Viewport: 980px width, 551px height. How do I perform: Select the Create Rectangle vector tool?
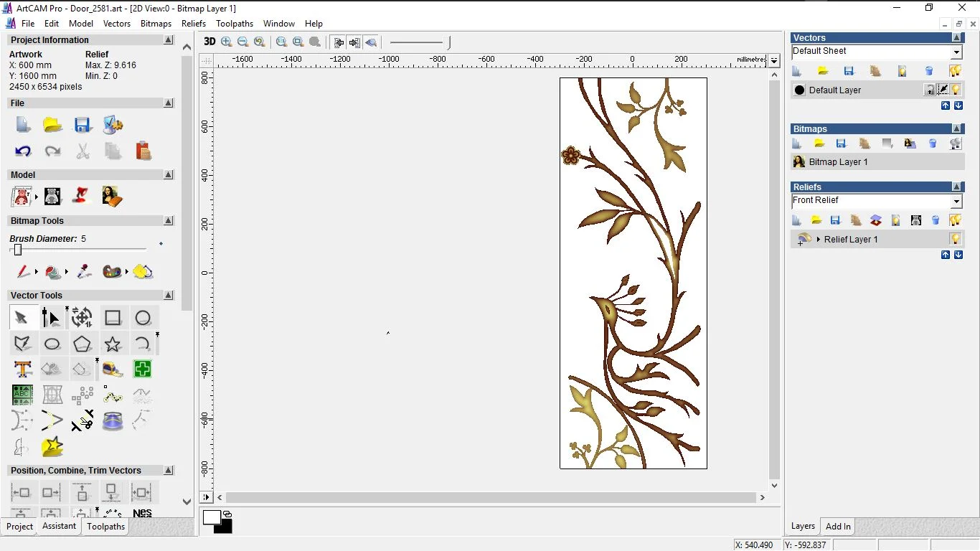click(x=113, y=318)
